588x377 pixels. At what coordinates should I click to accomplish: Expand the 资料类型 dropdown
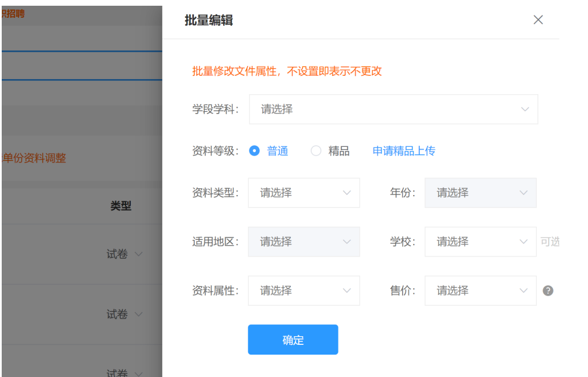pos(304,193)
